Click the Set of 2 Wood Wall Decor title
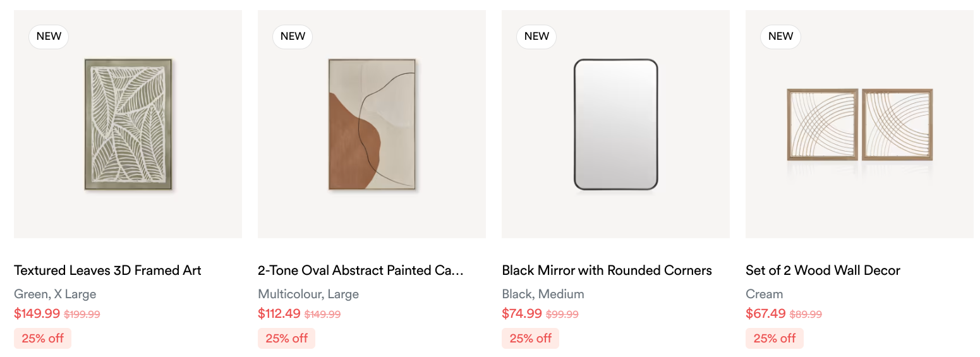Viewport: 980px width, 357px height. point(823,270)
